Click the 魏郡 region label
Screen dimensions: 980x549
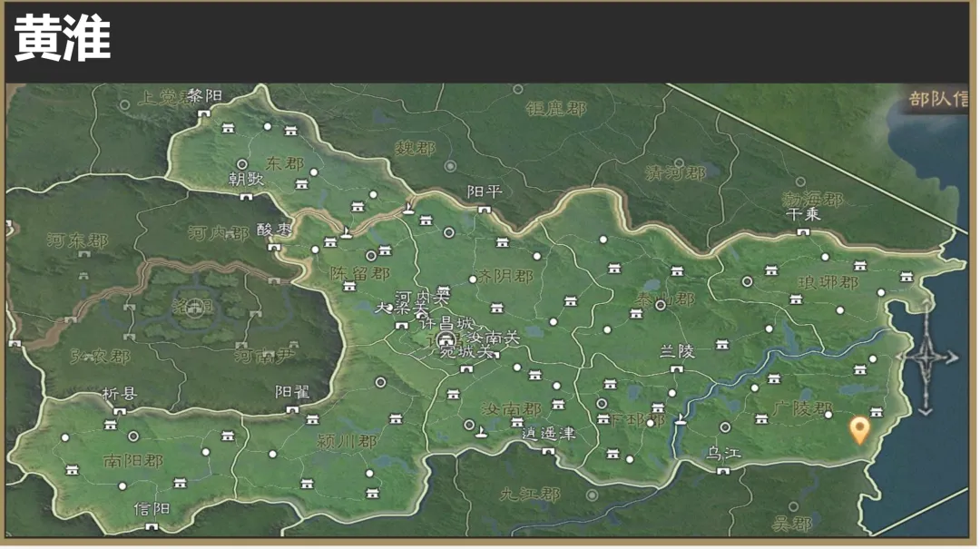click(415, 148)
